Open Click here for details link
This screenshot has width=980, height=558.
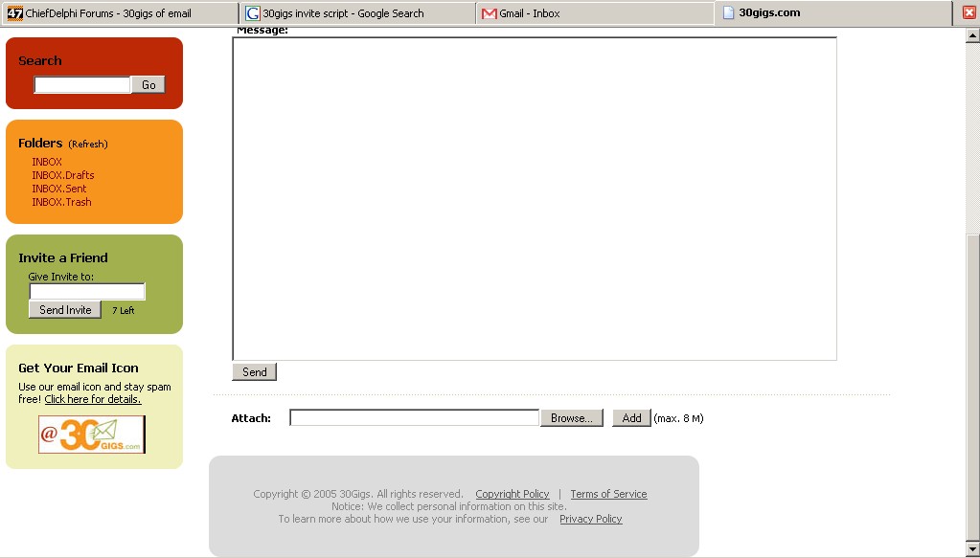tap(93, 399)
